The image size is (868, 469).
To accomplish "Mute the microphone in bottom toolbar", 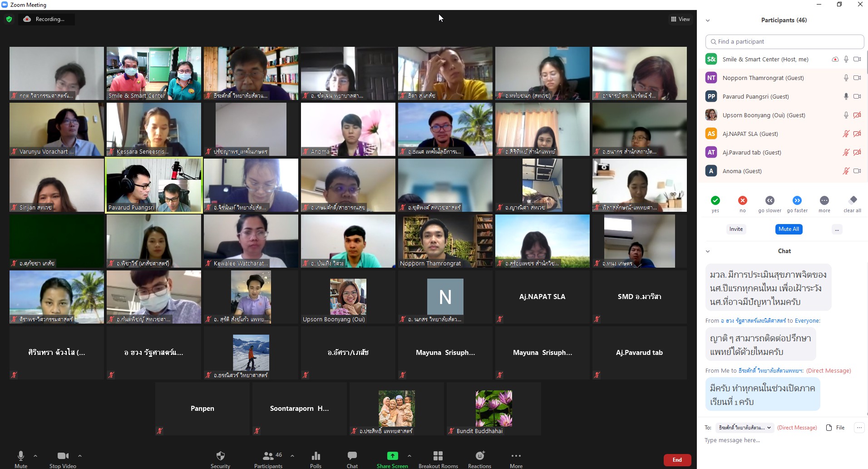I will point(21,456).
